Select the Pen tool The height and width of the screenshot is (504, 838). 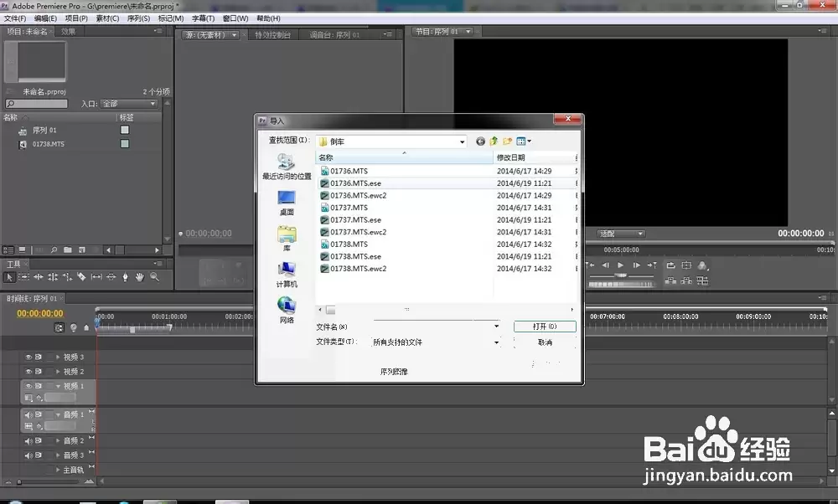[125, 277]
